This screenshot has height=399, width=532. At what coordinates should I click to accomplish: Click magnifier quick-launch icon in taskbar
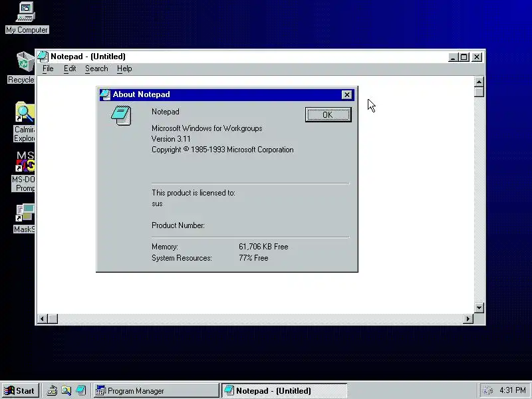point(66,391)
